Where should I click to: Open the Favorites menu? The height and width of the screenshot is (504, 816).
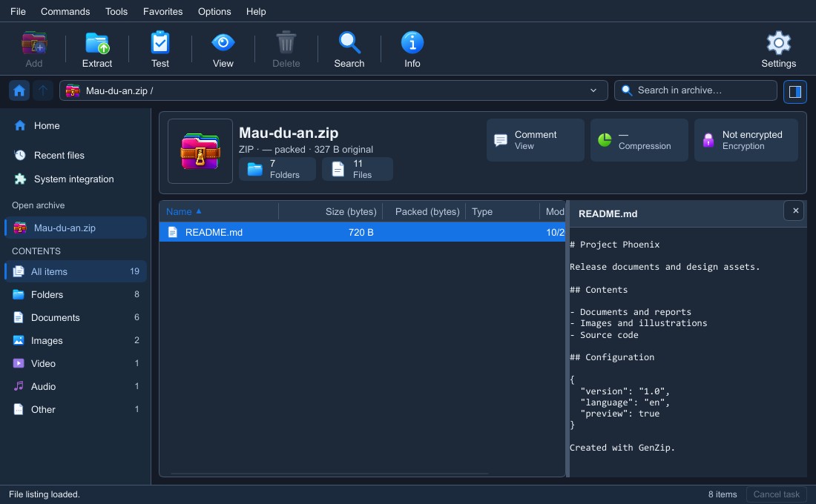pyautogui.click(x=163, y=11)
